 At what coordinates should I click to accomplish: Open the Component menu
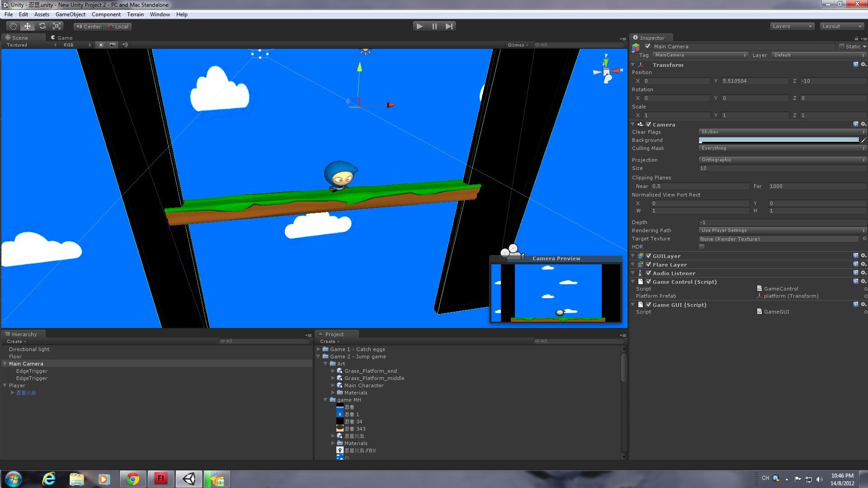coord(106,14)
